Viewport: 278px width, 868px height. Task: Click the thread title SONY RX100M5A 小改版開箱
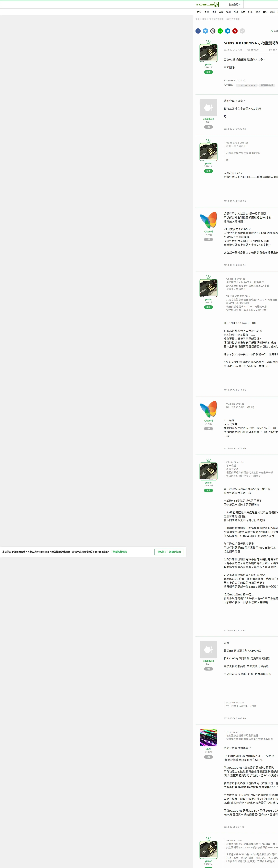[251, 43]
